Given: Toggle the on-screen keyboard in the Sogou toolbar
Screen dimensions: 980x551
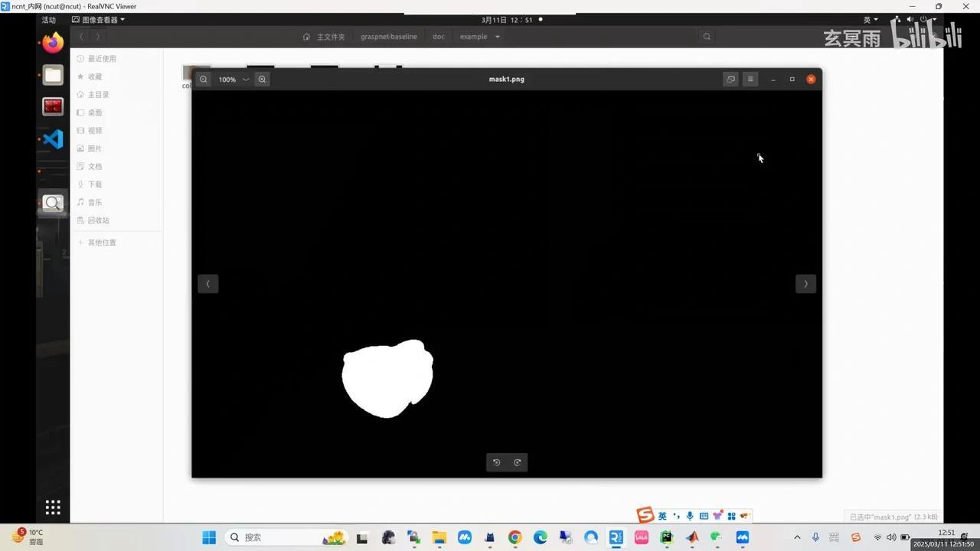Looking at the screenshot, I should pyautogui.click(x=703, y=515).
